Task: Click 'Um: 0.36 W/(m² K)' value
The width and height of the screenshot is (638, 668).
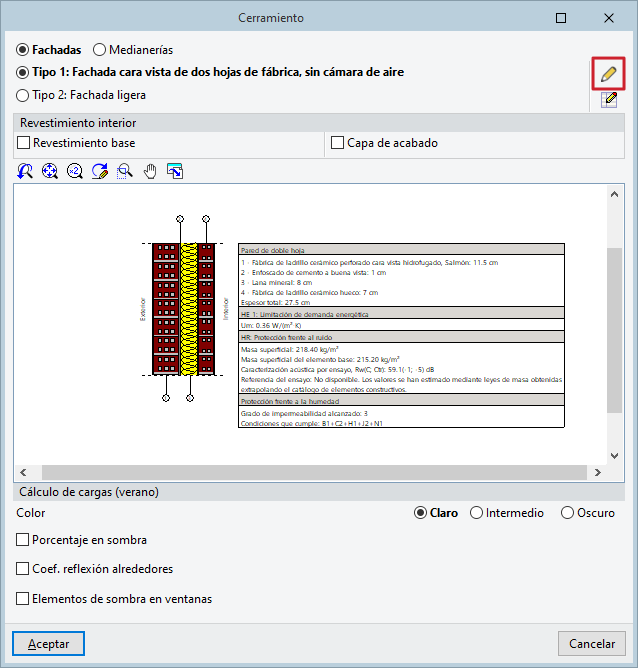Action: click(271, 325)
